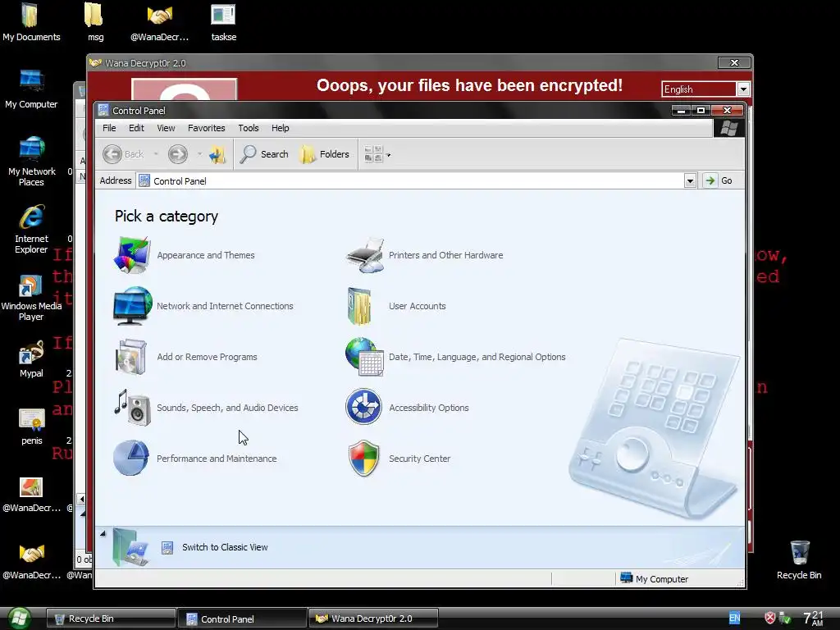Toggle the Folders pane button
The height and width of the screenshot is (630, 840).
[x=325, y=154]
